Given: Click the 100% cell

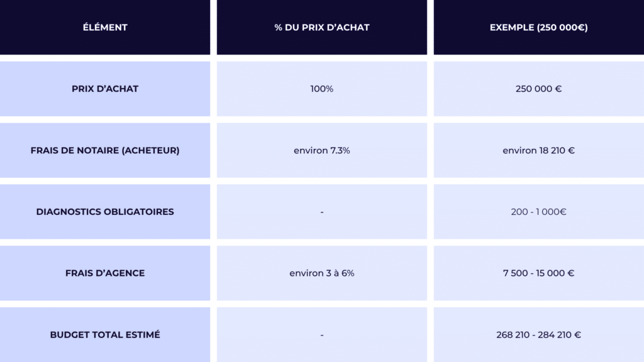Looking at the screenshot, I should pyautogui.click(x=322, y=89).
